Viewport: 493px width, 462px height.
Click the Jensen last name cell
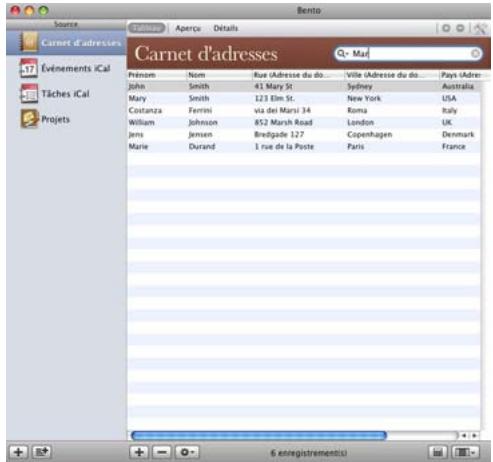coord(200,134)
